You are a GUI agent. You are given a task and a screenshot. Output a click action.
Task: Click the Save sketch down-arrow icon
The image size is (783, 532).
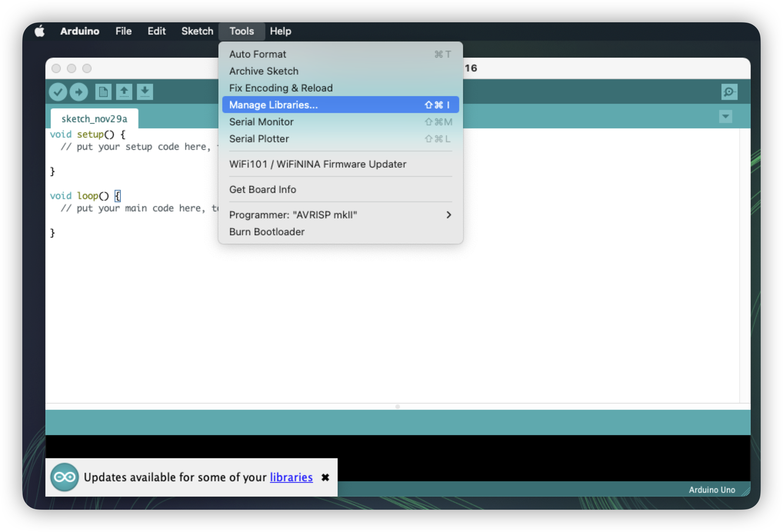click(145, 92)
